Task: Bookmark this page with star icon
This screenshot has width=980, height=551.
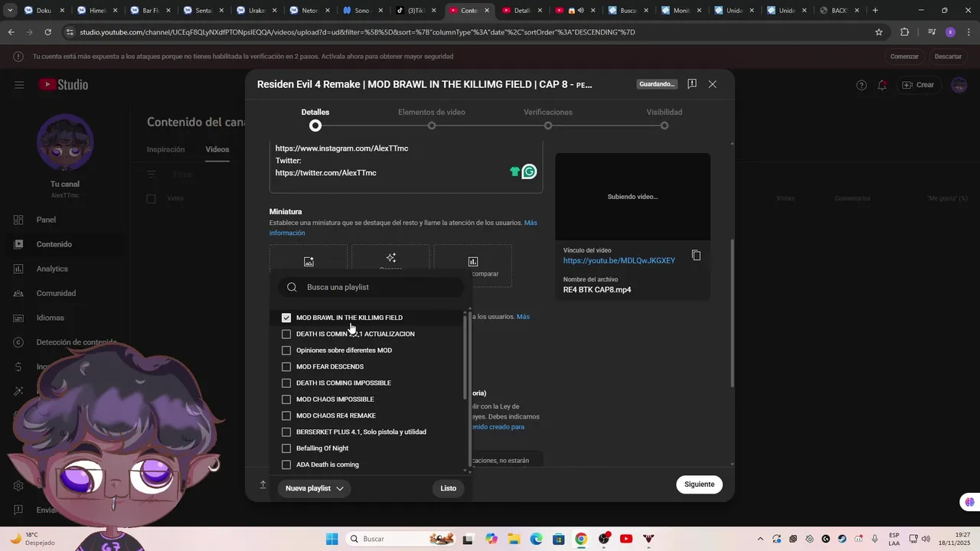Action: tap(879, 32)
